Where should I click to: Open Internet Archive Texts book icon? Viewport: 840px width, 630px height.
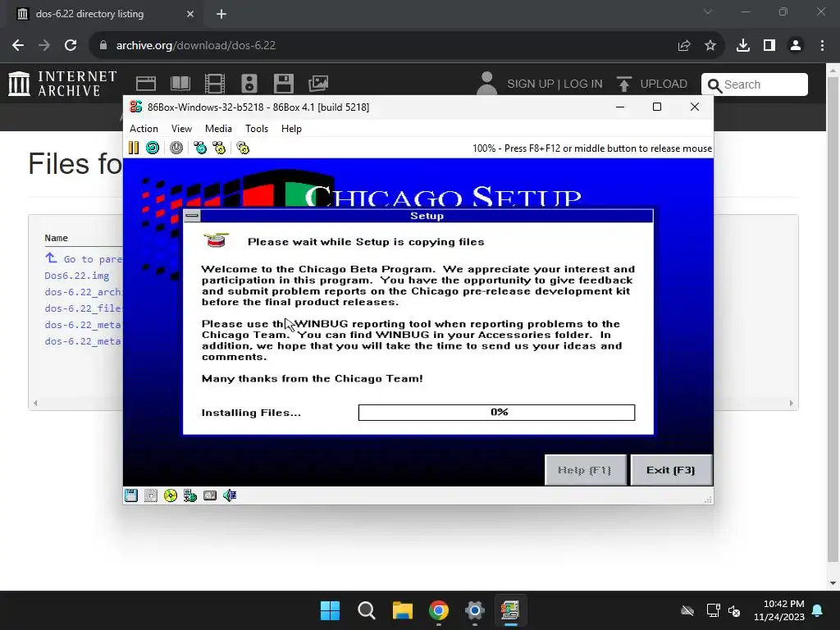pyautogui.click(x=180, y=84)
